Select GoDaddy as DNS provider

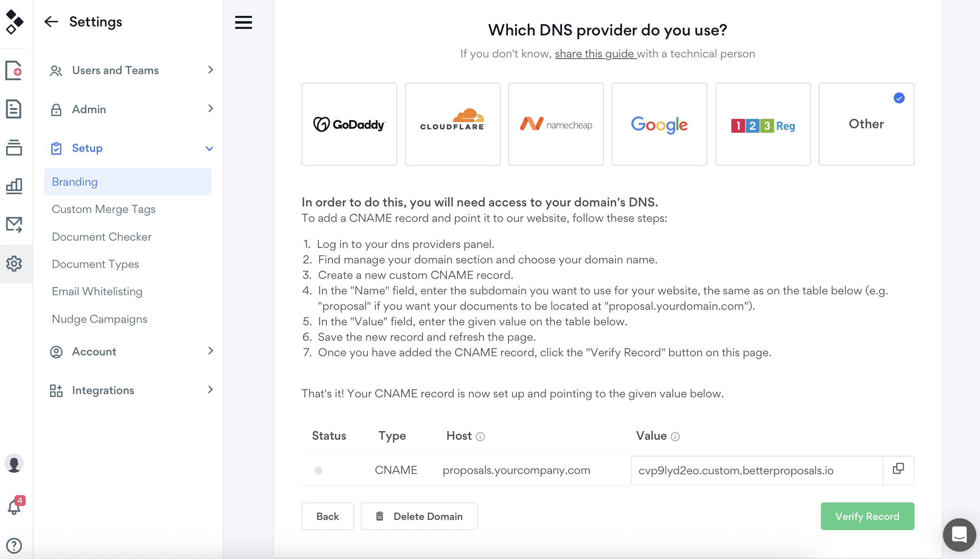349,124
